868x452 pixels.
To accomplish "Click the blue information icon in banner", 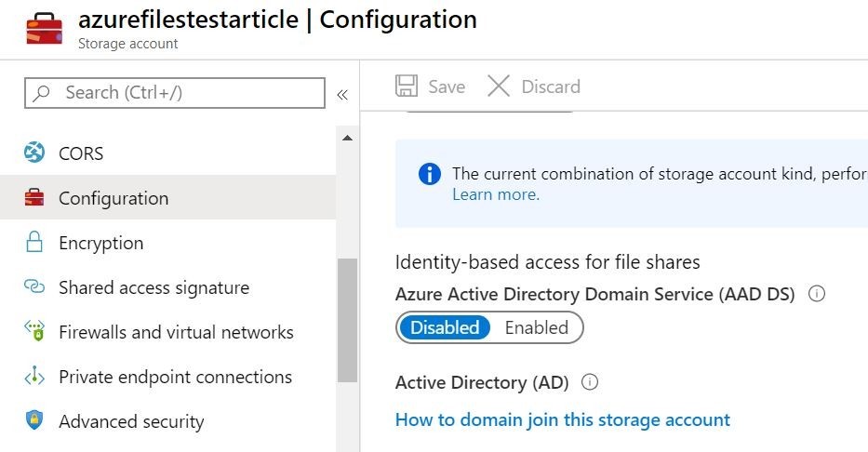I will coord(430,174).
